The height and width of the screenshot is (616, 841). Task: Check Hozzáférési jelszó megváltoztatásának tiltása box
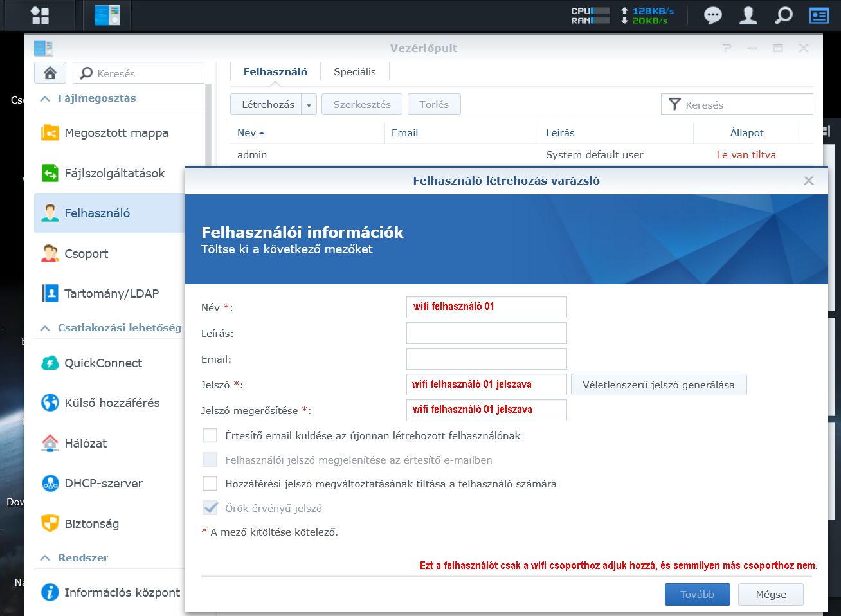click(x=210, y=484)
